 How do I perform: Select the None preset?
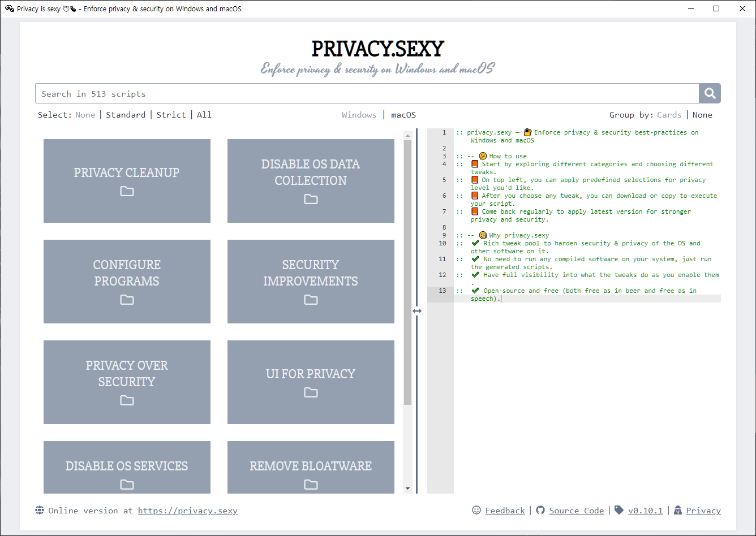[x=85, y=115]
